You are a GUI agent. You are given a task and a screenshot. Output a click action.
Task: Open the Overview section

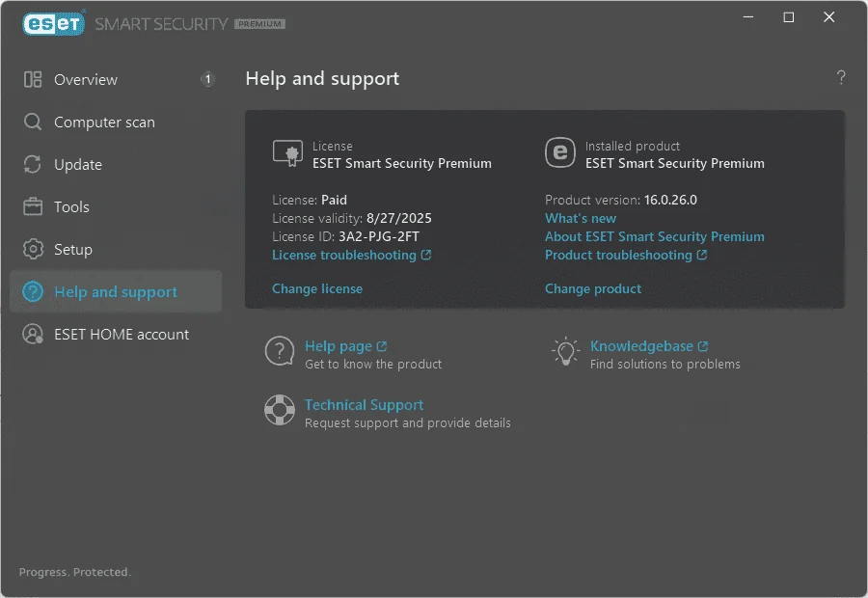pos(116,79)
